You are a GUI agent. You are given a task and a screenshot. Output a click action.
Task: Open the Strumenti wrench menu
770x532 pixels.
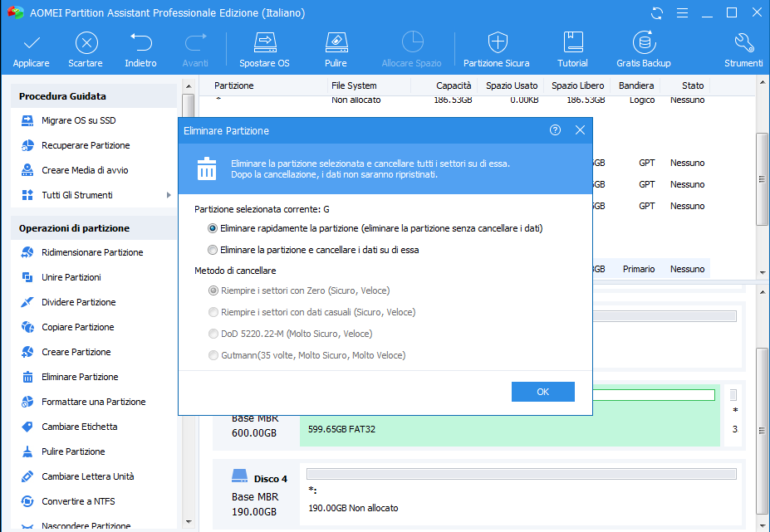coord(743,43)
